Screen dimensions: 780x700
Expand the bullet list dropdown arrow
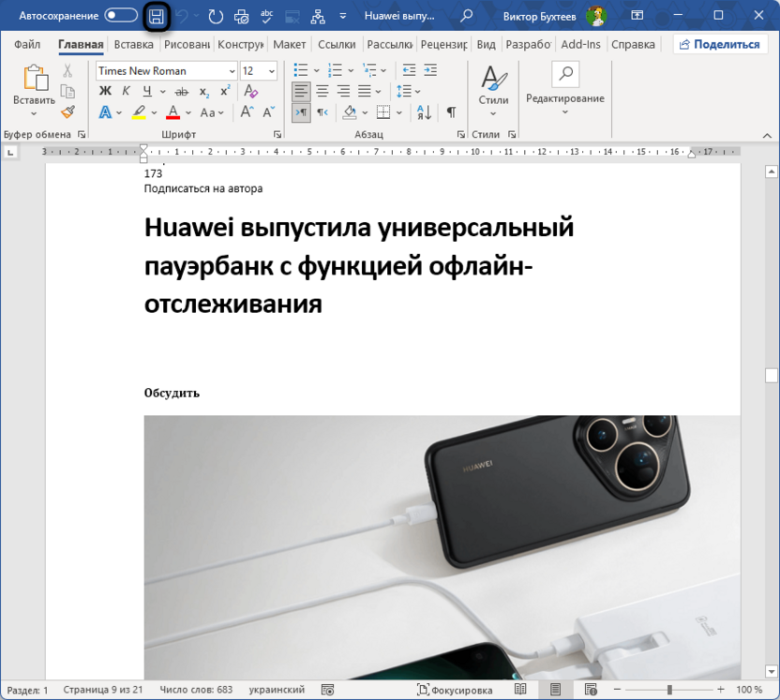(x=316, y=70)
